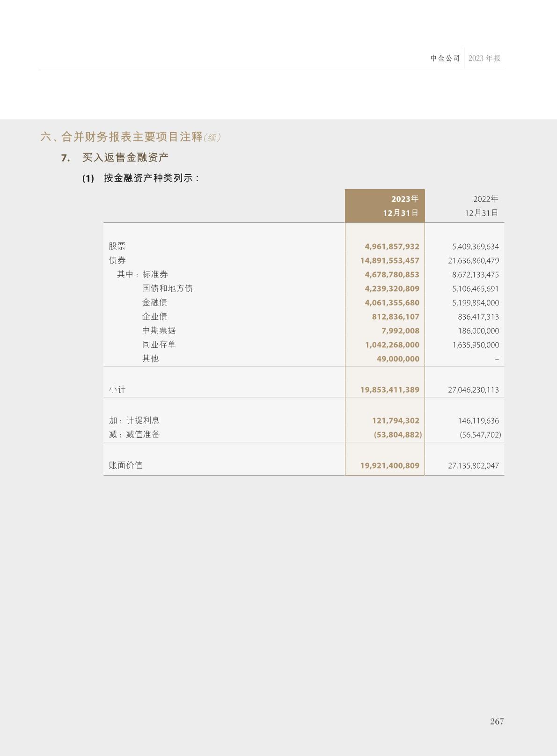Select the 标准券 row label
Image resolution: width=557 pixels, height=756 pixels.
155,274
